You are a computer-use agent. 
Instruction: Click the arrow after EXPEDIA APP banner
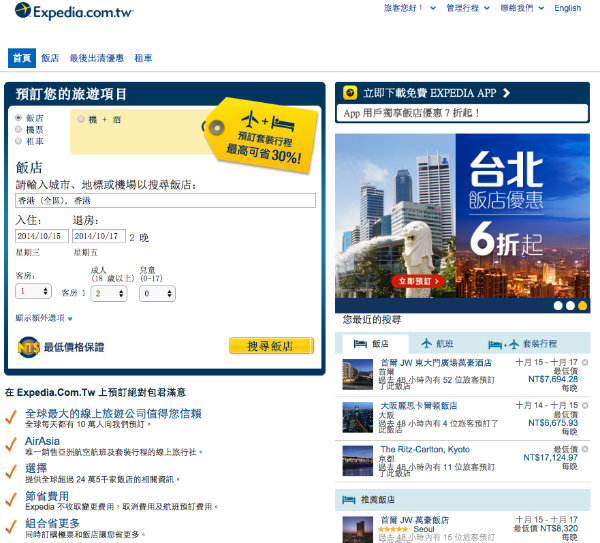point(506,93)
